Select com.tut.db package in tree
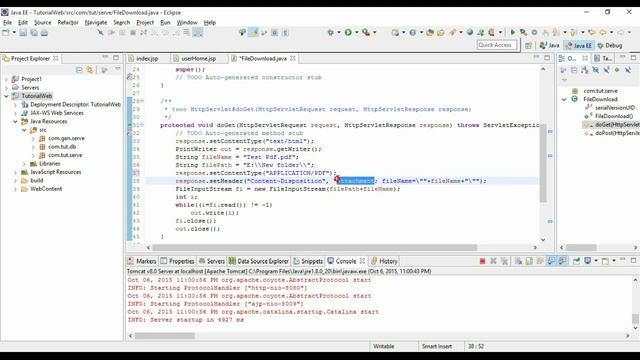Viewport: 640px width, 360px height. click(62, 147)
